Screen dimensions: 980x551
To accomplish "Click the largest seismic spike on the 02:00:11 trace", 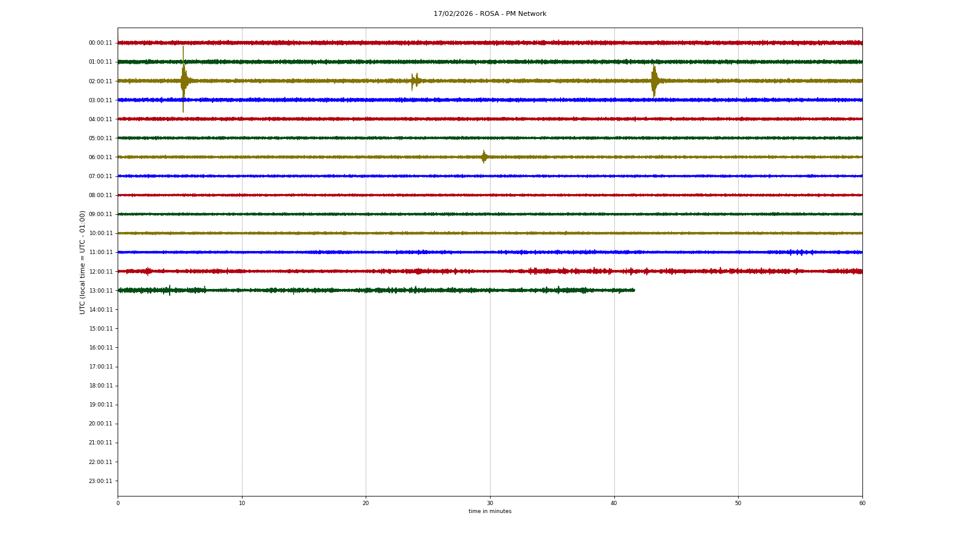I will 183,80.
